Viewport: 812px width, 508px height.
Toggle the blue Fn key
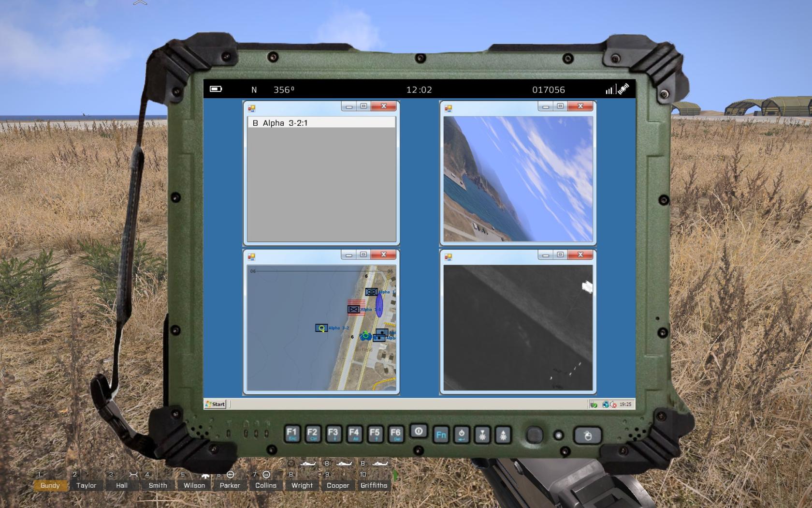441,435
